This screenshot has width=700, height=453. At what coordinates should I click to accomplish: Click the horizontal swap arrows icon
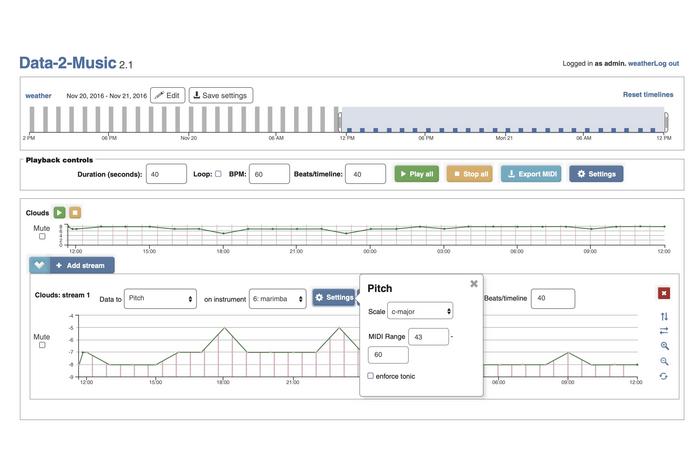(664, 331)
